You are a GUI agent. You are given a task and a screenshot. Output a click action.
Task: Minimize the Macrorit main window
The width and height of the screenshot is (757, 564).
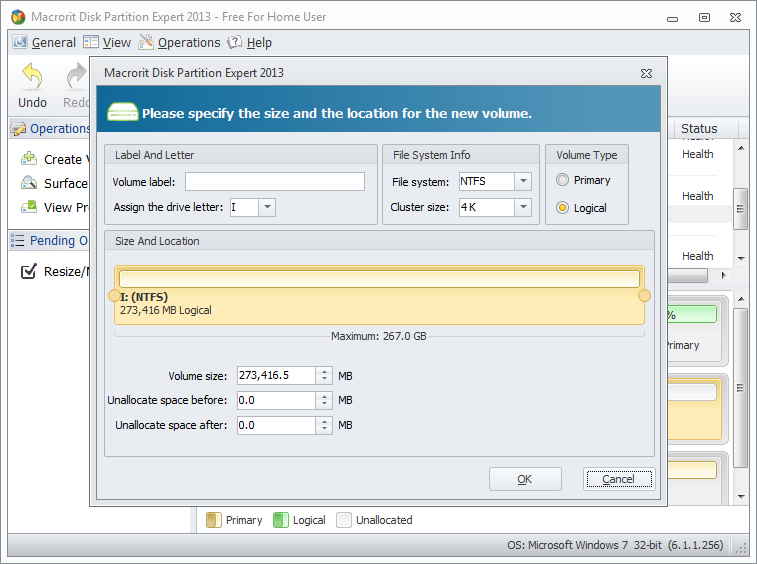pyautogui.click(x=673, y=18)
